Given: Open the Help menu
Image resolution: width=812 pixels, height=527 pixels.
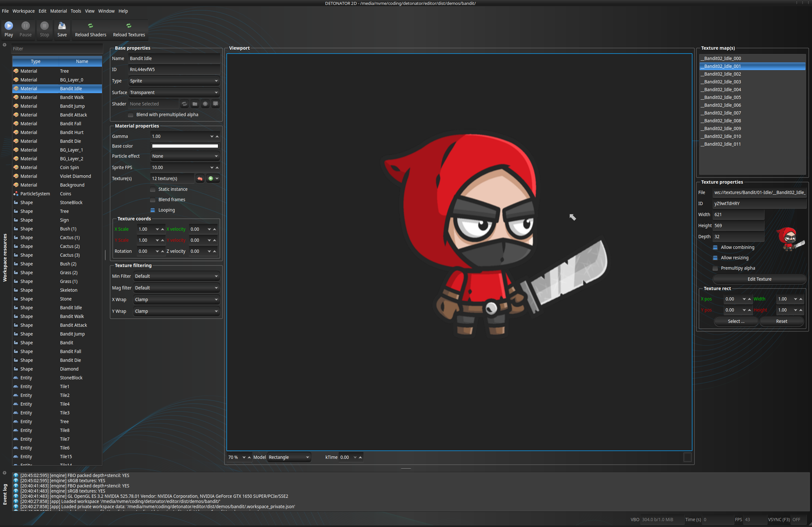Looking at the screenshot, I should [123, 11].
